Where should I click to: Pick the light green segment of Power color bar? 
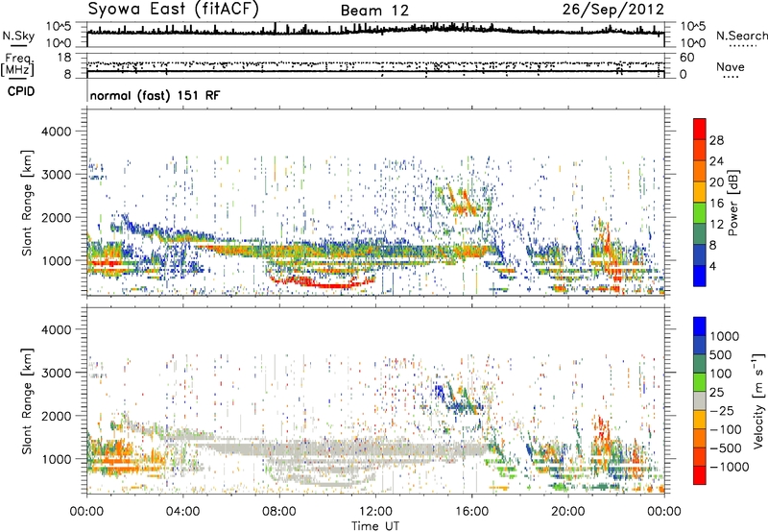click(700, 212)
